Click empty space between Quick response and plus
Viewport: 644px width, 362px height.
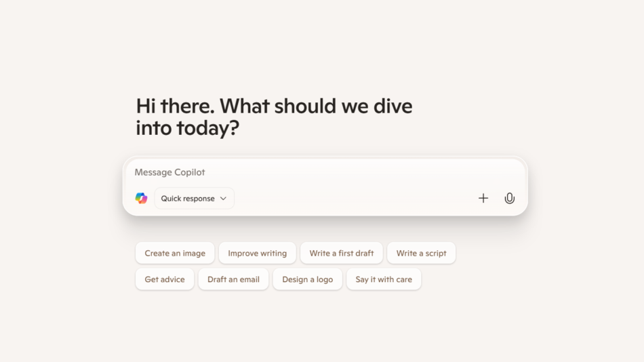click(353, 198)
